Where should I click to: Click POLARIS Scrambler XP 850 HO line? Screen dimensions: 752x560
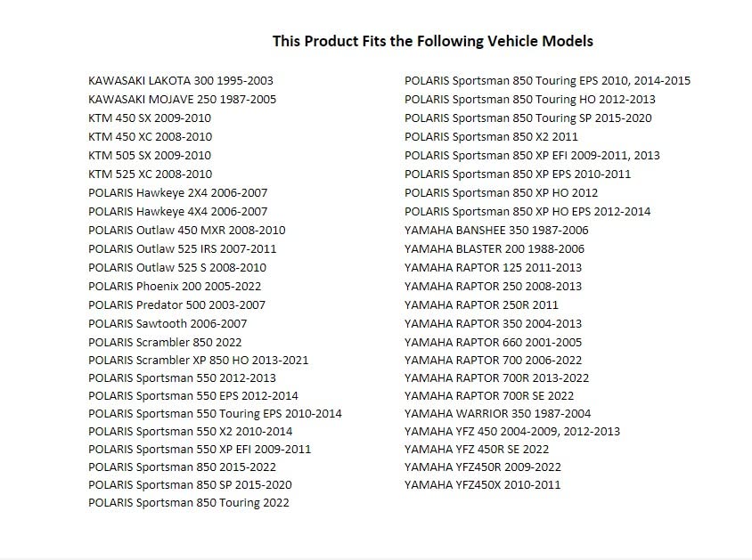click(199, 360)
